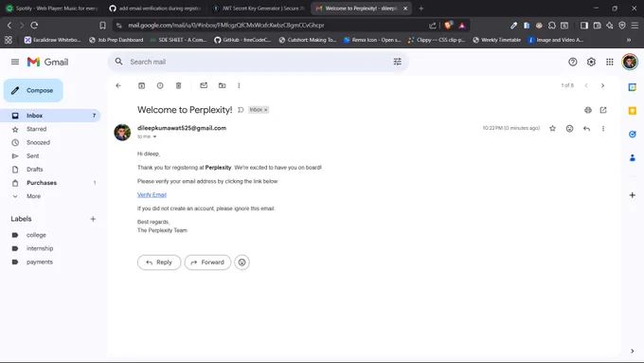Open the browser main menu

click(x=635, y=25)
